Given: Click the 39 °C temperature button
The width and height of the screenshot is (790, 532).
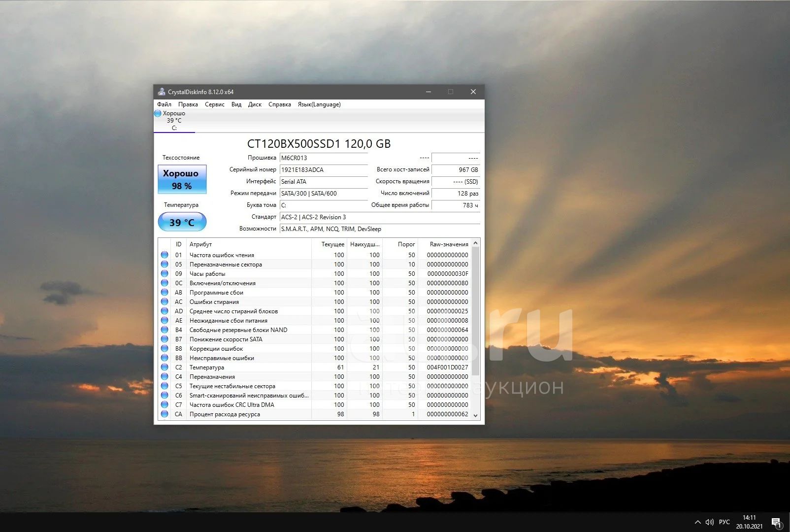Looking at the screenshot, I should coord(182,222).
